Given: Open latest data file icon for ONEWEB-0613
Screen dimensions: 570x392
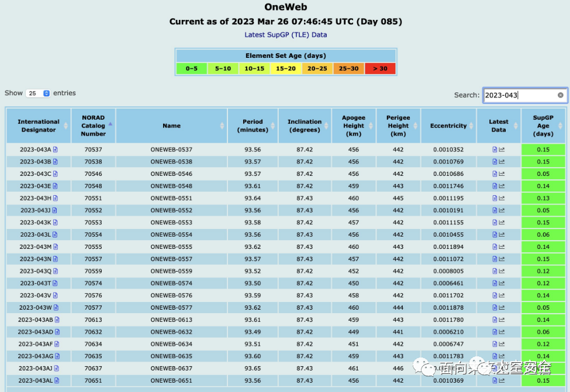Looking at the screenshot, I should (x=495, y=320).
